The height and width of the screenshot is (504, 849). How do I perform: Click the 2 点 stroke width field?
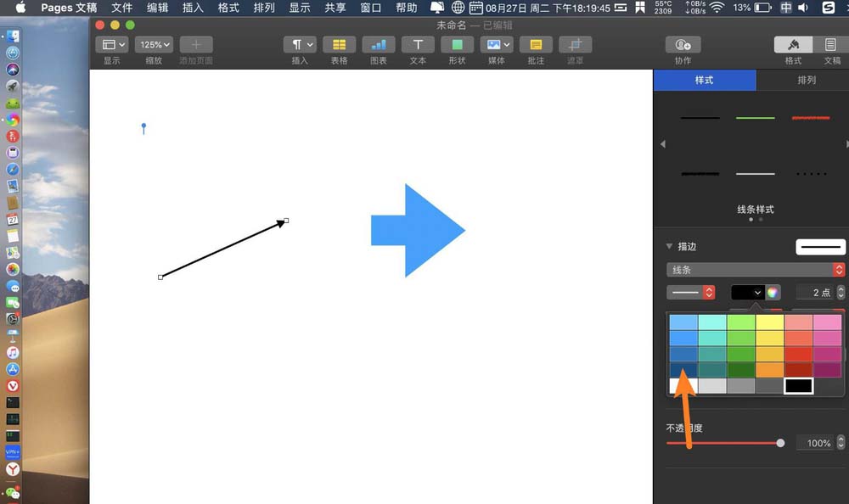click(x=816, y=293)
